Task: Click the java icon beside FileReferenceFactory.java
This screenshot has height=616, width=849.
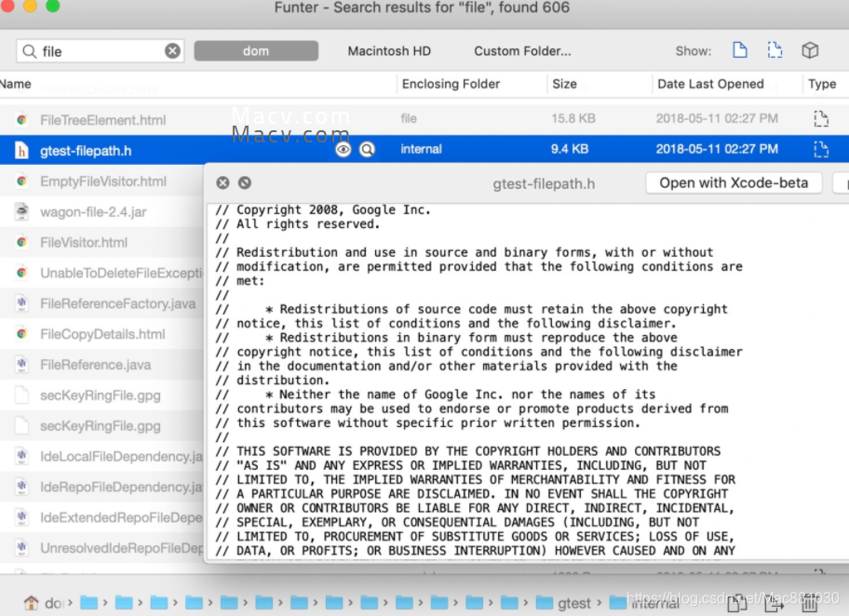Action: click(x=21, y=302)
